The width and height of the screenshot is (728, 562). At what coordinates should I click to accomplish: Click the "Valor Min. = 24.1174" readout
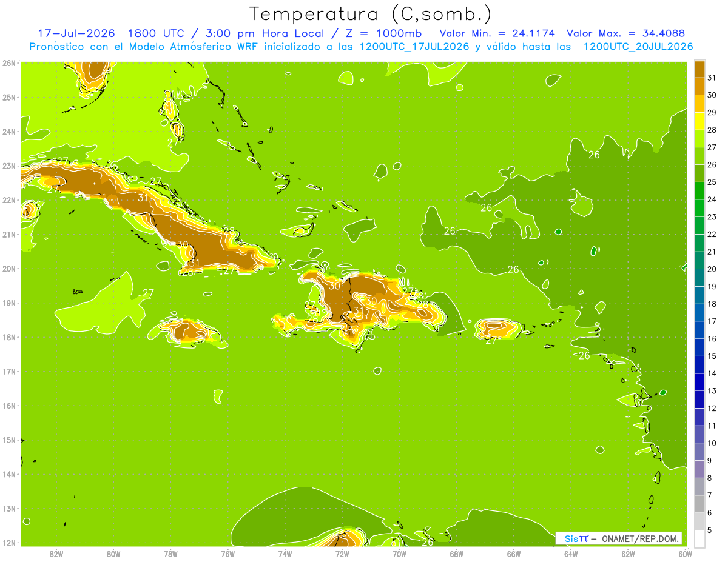(x=497, y=33)
